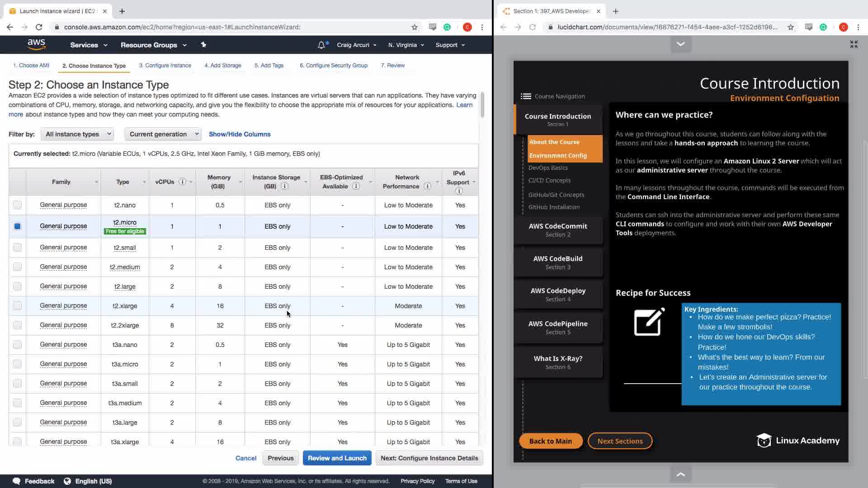This screenshot has width=868, height=488.
Task: Bookmark the AWS console page with star
Action: coord(415,27)
